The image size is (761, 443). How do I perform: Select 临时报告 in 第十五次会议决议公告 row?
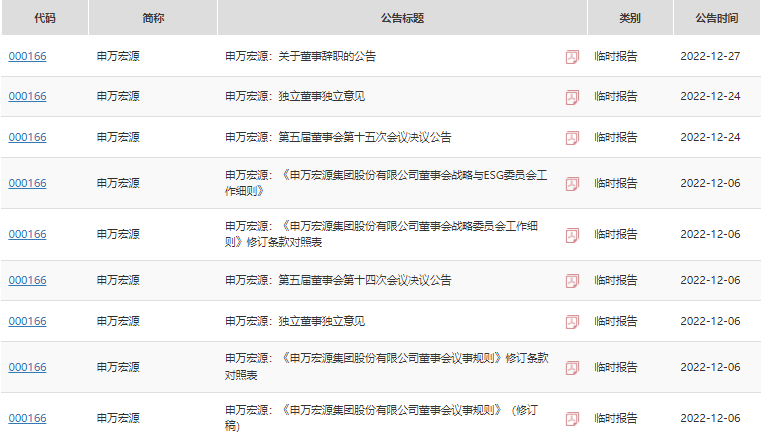(x=615, y=137)
